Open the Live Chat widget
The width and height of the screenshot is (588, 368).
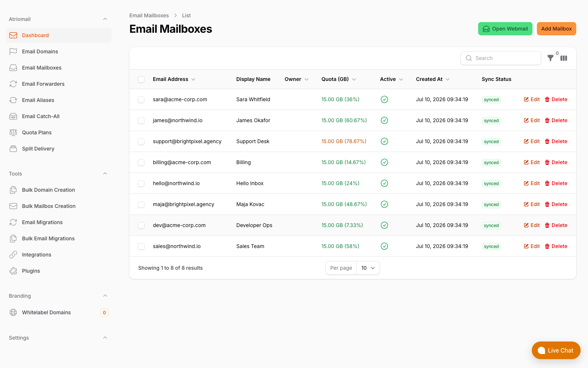[556, 350]
